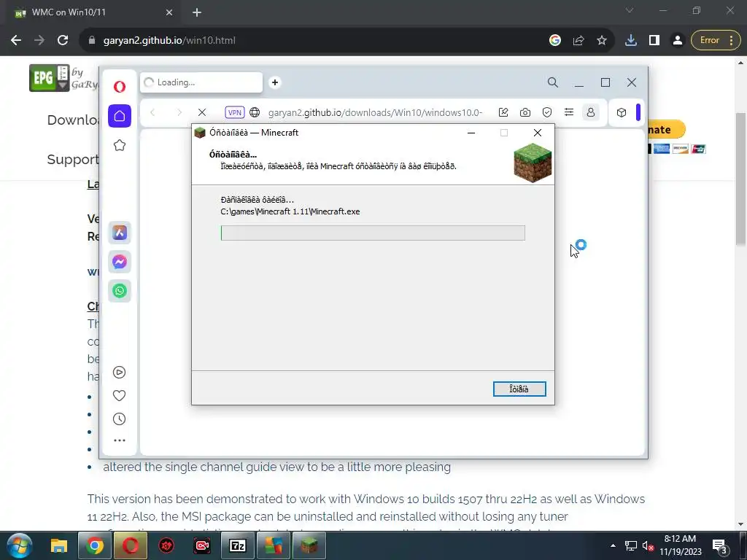
Task: Open Opera extensions cube icon
Action: coord(622,112)
